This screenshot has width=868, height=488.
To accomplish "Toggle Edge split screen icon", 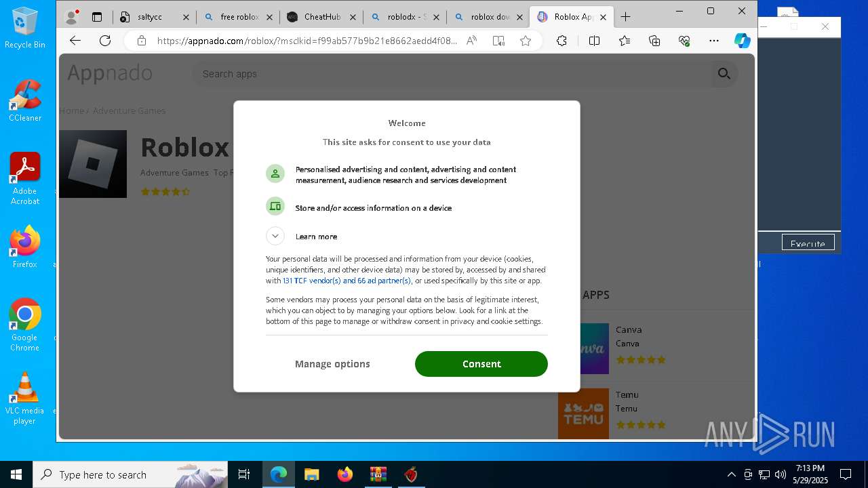I will (594, 41).
